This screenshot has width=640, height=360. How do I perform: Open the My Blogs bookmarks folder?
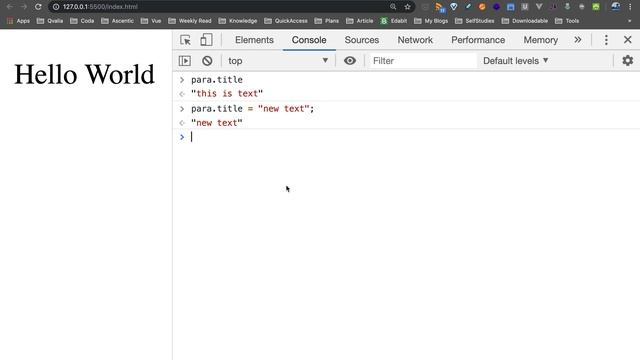(431, 21)
